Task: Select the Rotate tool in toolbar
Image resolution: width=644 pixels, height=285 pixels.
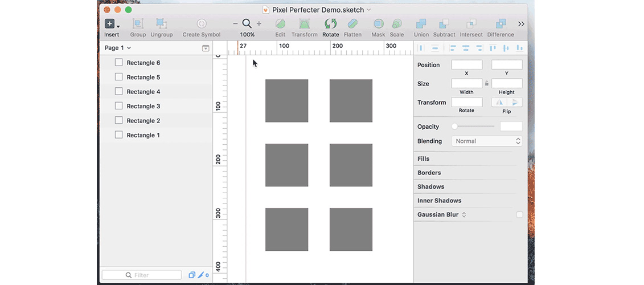Action: (330, 24)
